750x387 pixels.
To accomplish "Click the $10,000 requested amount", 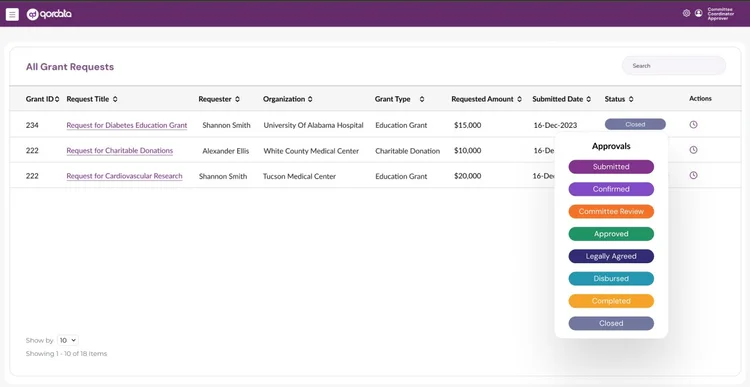I will 468,151.
